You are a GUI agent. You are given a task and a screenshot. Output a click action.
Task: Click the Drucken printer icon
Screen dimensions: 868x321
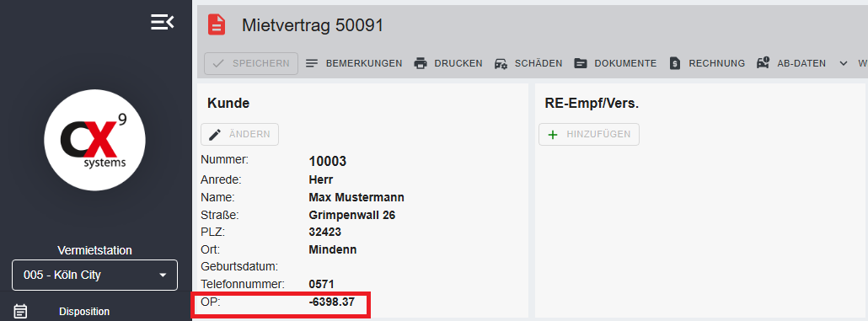421,64
